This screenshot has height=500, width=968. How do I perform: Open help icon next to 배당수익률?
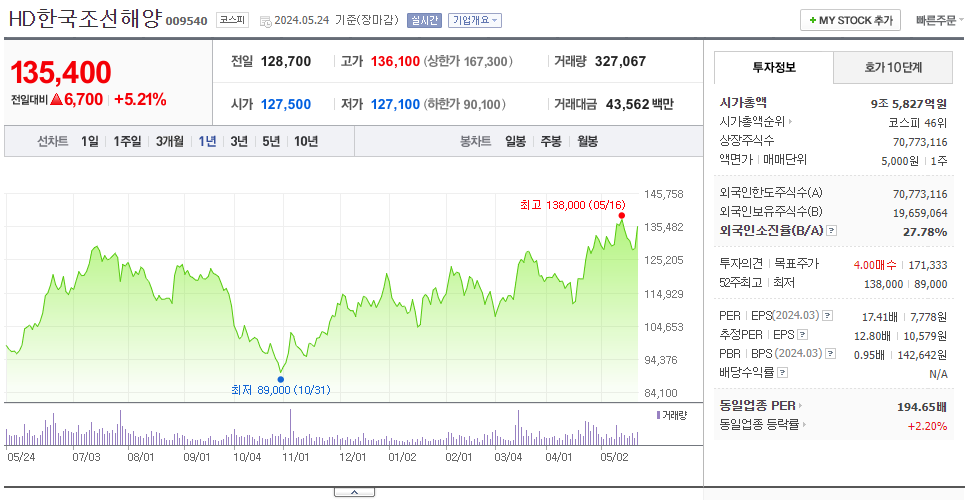click(782, 373)
